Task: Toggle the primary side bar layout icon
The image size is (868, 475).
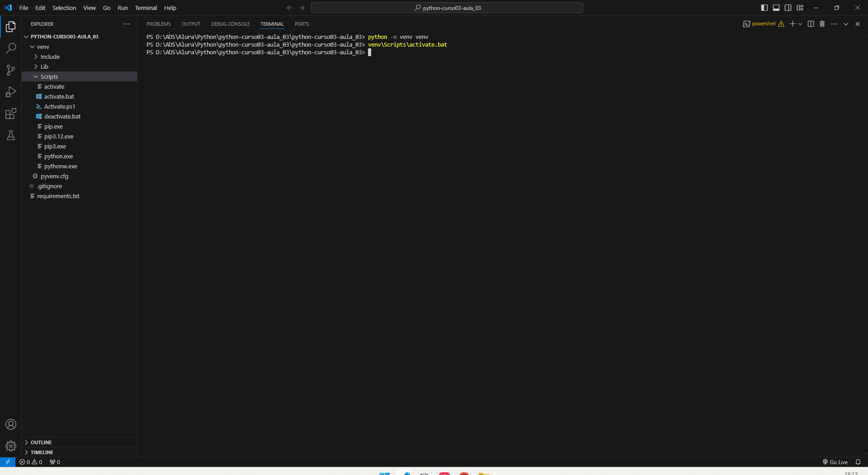Action: [x=764, y=8]
